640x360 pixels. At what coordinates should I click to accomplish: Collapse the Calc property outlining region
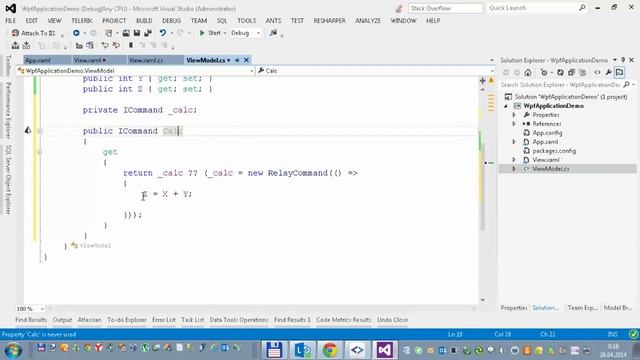point(39,131)
